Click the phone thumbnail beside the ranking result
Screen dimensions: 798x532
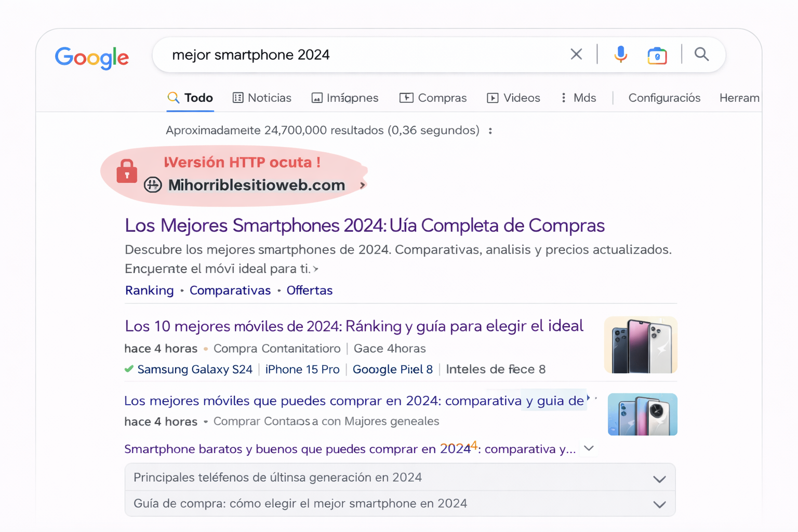(x=640, y=344)
